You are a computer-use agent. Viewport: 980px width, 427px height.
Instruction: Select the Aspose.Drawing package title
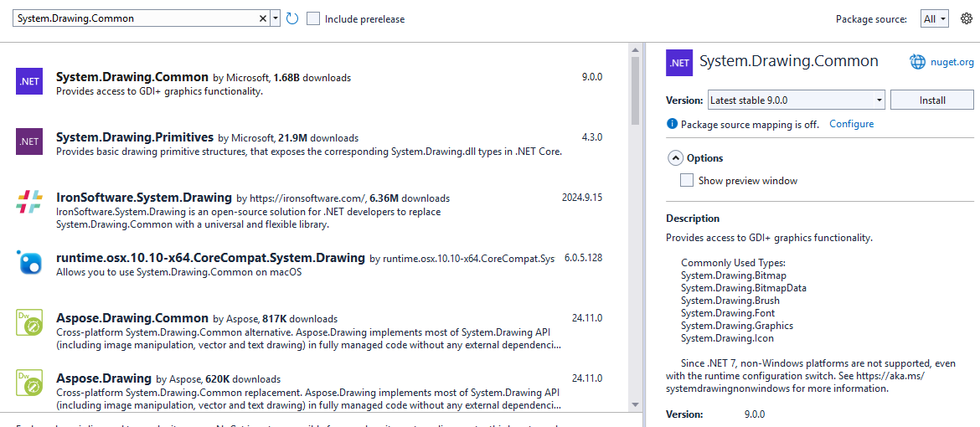(x=104, y=378)
